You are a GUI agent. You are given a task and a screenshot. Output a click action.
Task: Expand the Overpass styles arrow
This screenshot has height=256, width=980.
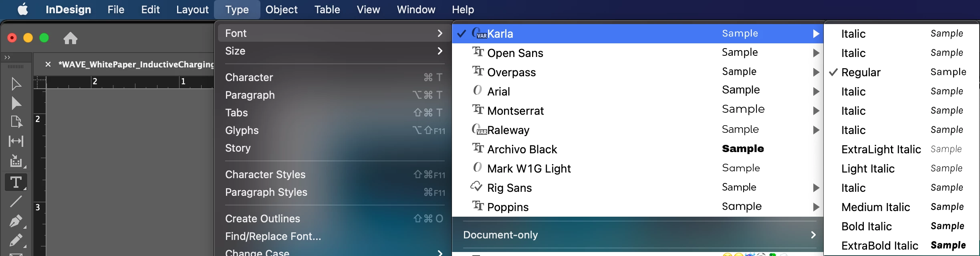pyautogui.click(x=816, y=72)
